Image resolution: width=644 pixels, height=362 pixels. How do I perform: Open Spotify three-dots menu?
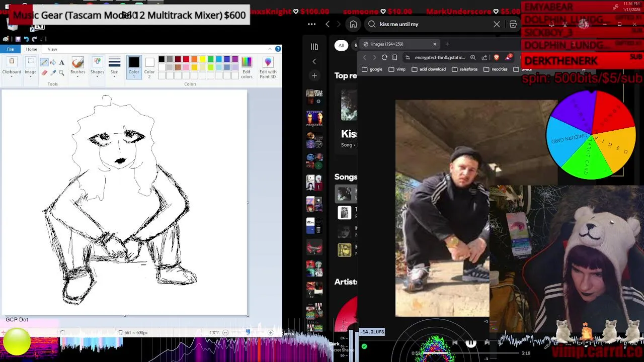pos(312,24)
